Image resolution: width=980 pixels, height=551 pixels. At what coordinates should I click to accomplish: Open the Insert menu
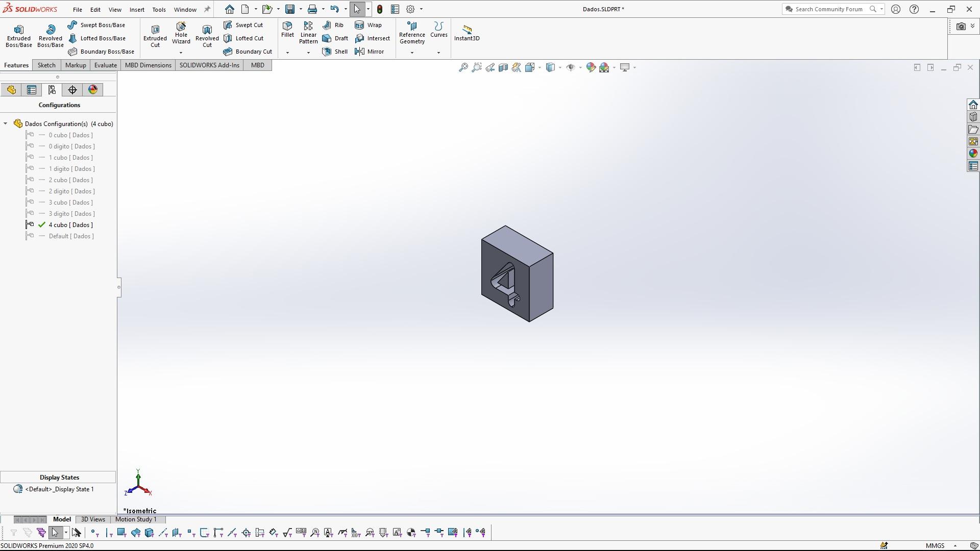[137, 10]
